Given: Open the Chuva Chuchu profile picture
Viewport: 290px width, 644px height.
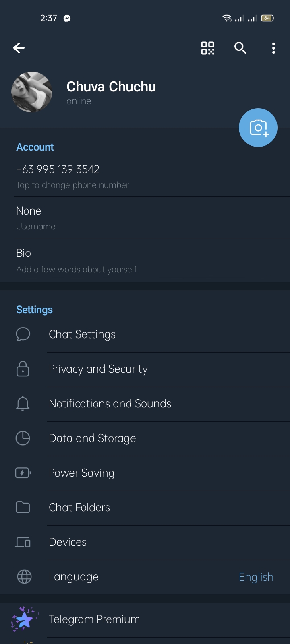Looking at the screenshot, I should (32, 92).
